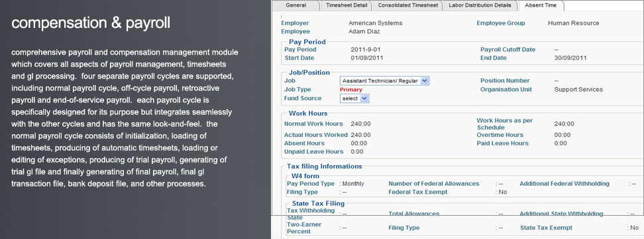Open the Job dropdown (Assistant Technician/ Regular)
Screen dimensions: 644x239
[x=384, y=81]
